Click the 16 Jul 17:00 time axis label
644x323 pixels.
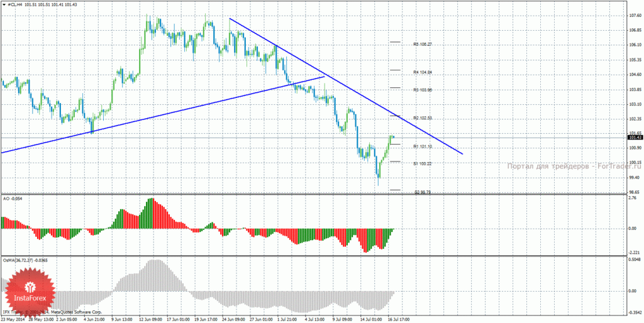tap(399, 319)
